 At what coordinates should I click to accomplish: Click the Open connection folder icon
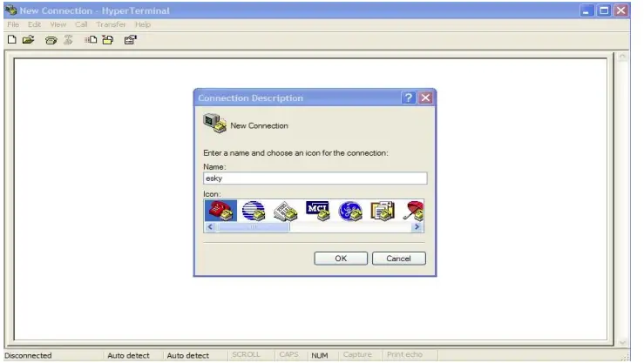pos(29,40)
